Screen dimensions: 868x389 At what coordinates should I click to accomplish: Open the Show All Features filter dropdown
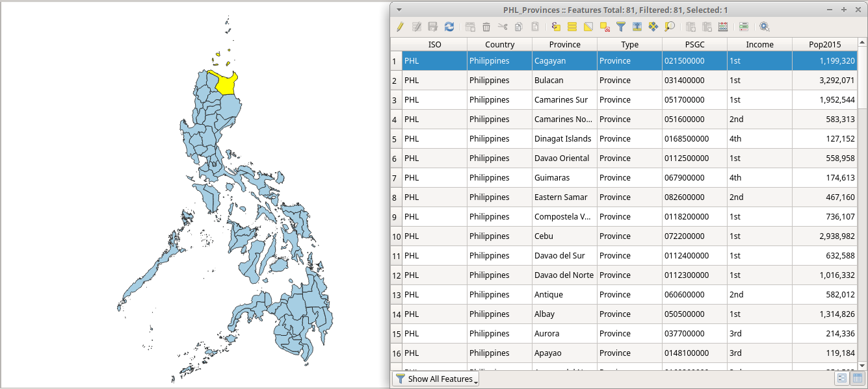coord(436,379)
